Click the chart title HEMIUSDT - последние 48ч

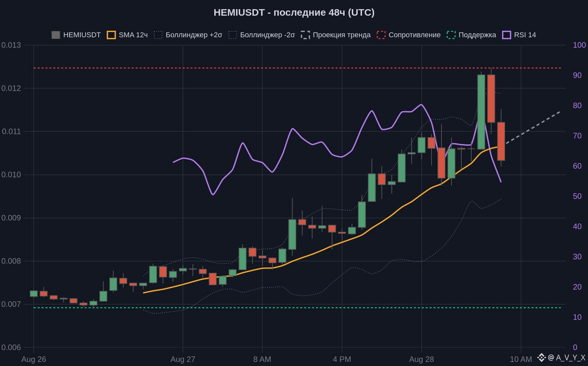pyautogui.click(x=294, y=12)
